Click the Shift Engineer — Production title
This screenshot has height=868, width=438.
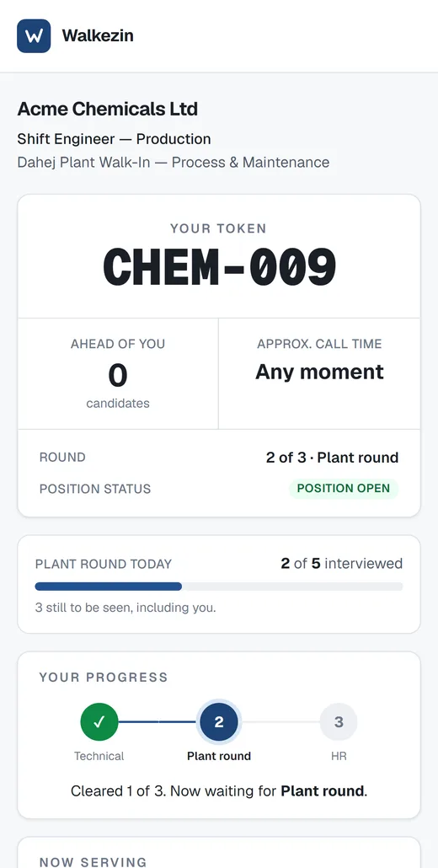point(114,139)
